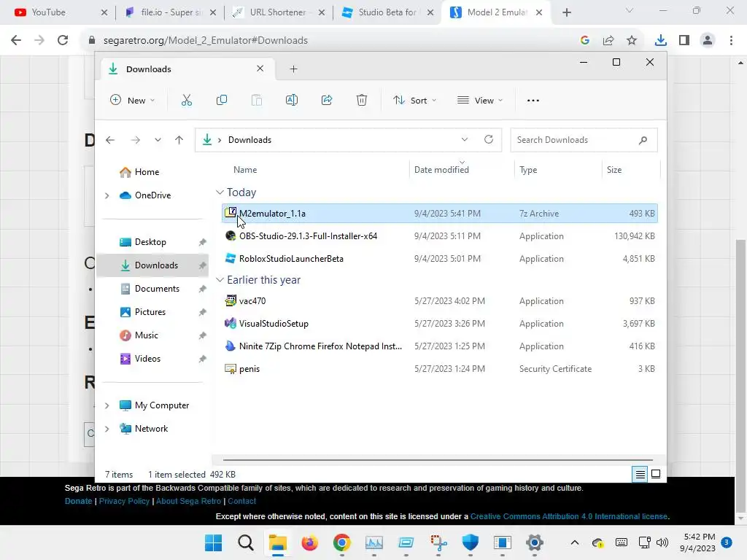Click the About Sega Retro link
This screenshot has width=747, height=560.
pos(189,501)
